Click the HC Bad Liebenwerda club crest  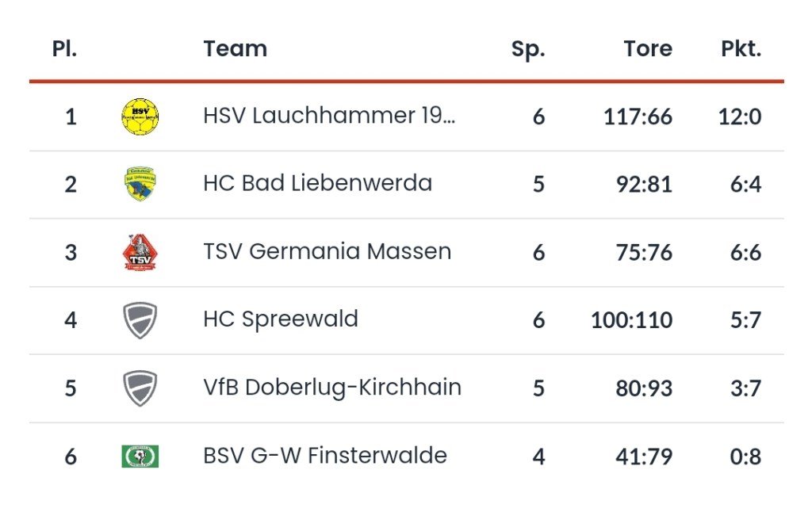tap(140, 184)
